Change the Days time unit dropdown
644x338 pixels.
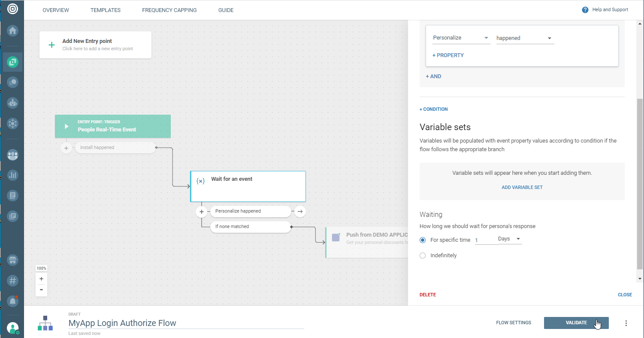coord(509,239)
